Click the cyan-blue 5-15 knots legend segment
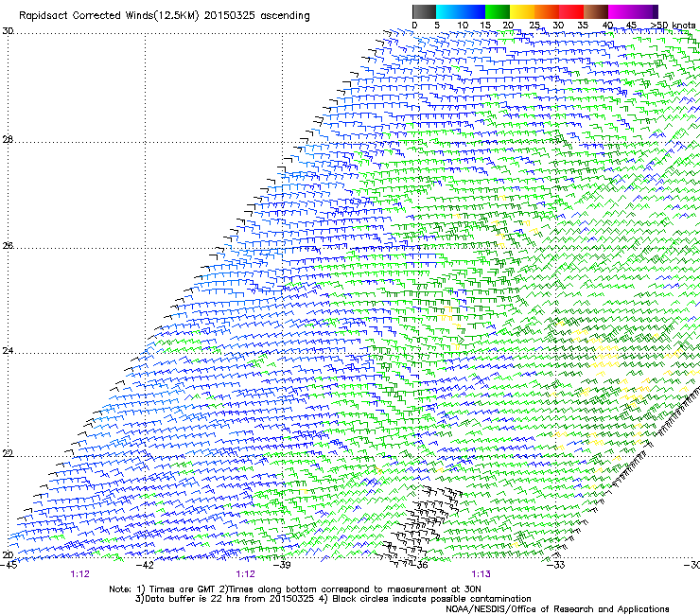Screen dimensions: 700x615 click(461, 11)
